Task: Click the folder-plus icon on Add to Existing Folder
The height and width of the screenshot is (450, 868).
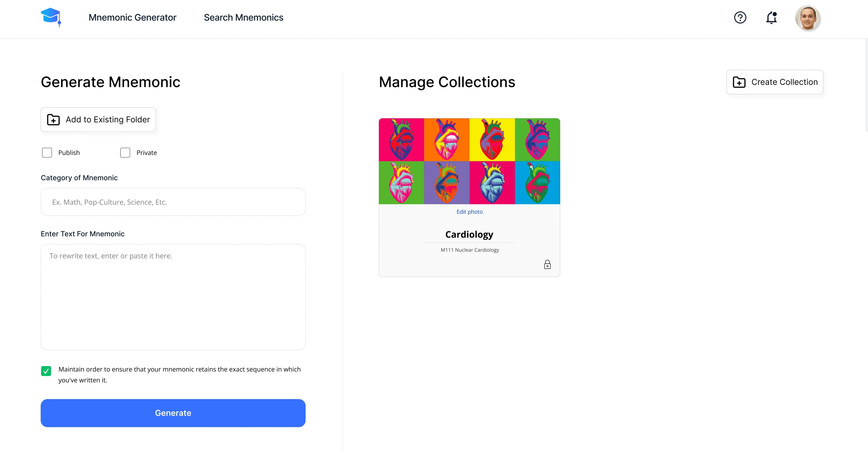Action: [x=53, y=120]
